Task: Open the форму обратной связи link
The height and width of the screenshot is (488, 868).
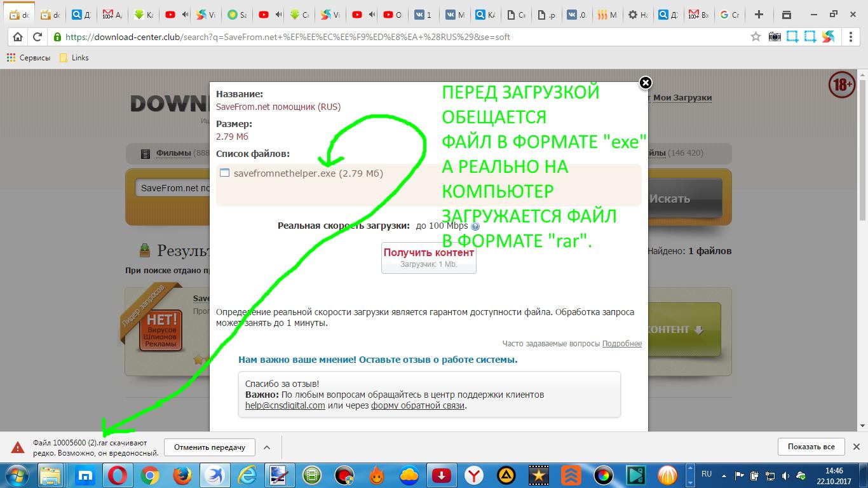Action: click(418, 405)
